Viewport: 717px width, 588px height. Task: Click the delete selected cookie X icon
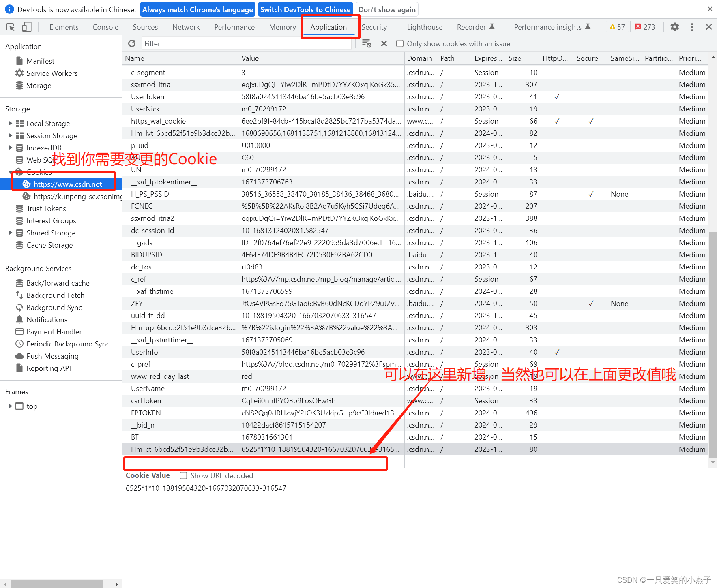click(x=384, y=43)
